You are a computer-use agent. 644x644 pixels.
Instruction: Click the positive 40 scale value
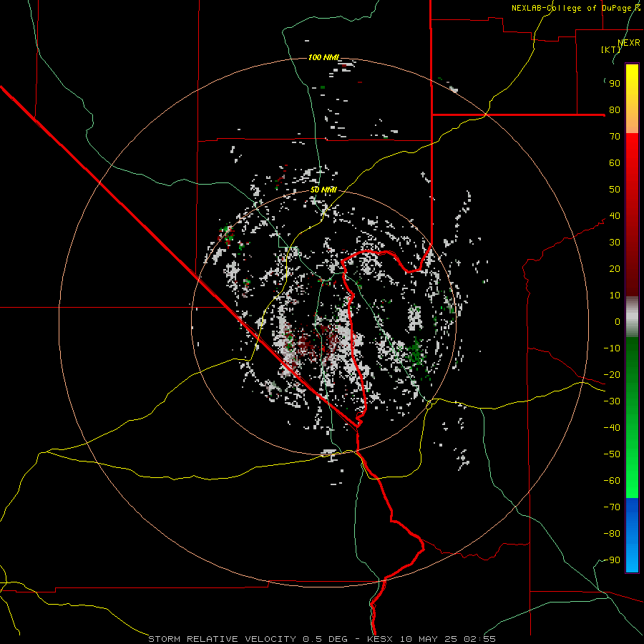[615, 216]
